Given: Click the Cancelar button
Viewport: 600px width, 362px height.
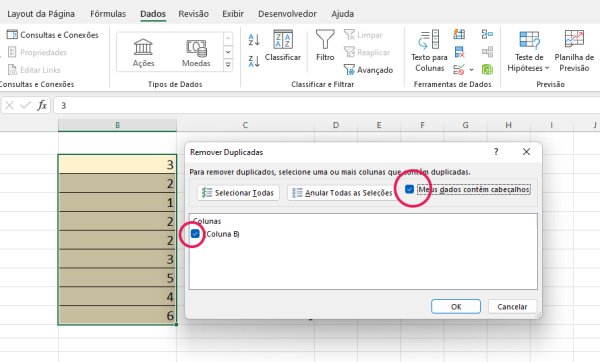Looking at the screenshot, I should (x=512, y=307).
